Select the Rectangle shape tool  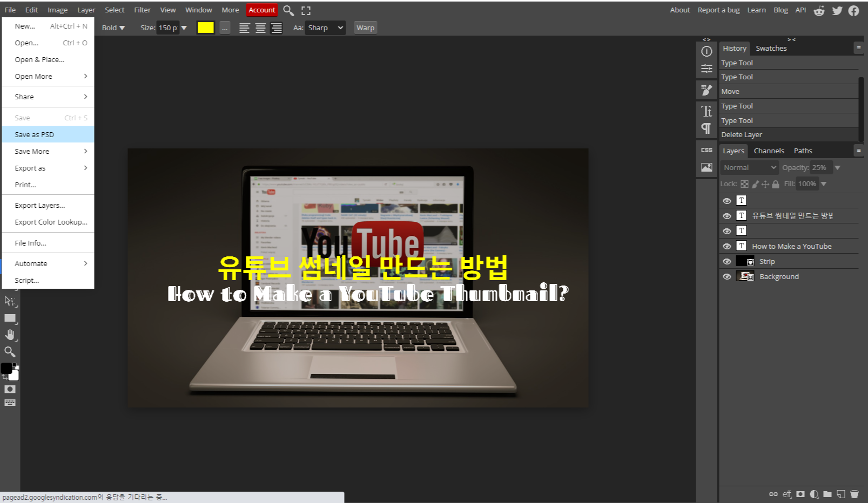(10, 318)
